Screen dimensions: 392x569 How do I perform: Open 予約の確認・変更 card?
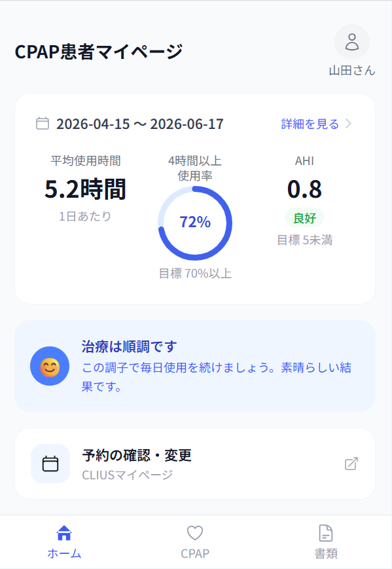pos(195,464)
